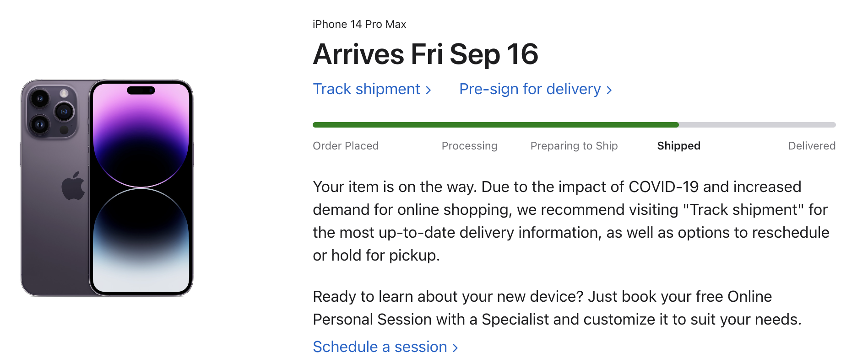
Task: Click the chevron after Track shipment
Action: (x=429, y=90)
